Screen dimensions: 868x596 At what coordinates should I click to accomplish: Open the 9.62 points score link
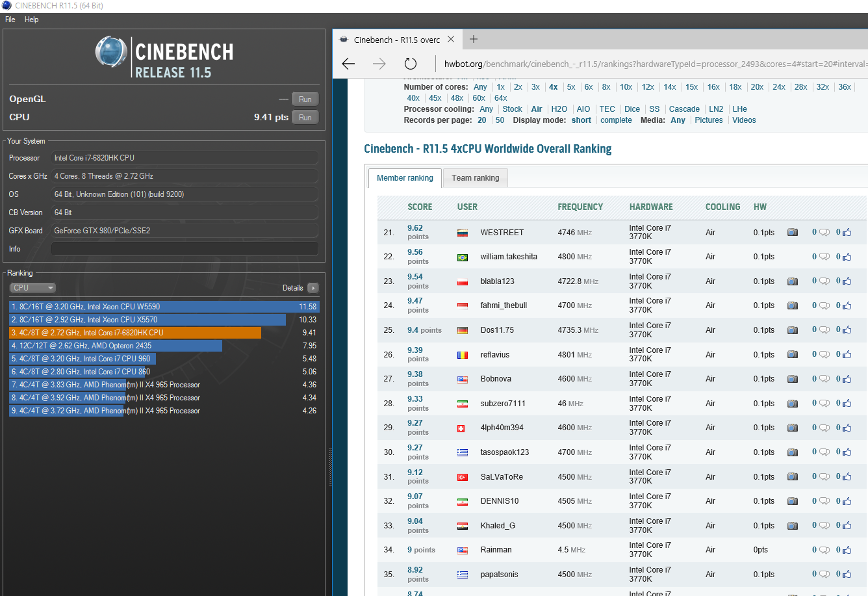[x=418, y=232]
